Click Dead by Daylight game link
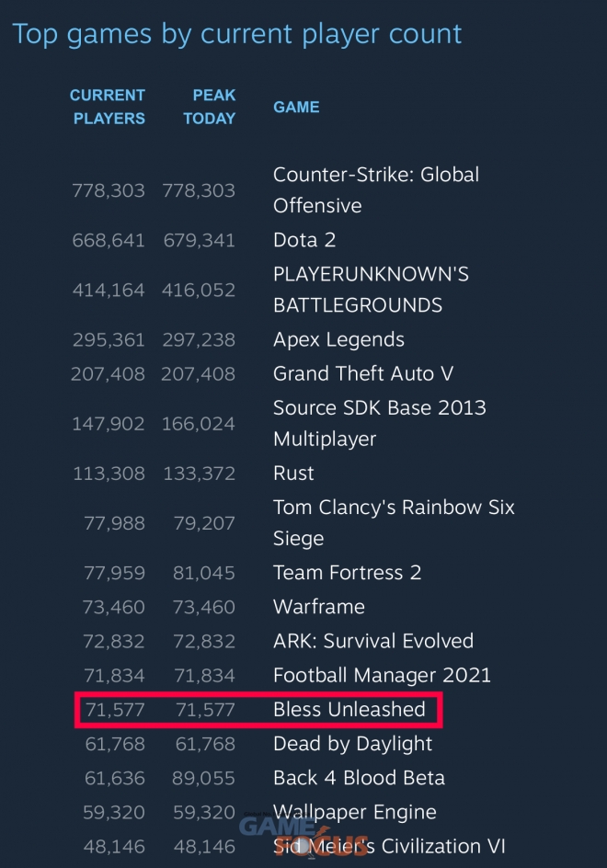The image size is (607, 868). pos(352,744)
